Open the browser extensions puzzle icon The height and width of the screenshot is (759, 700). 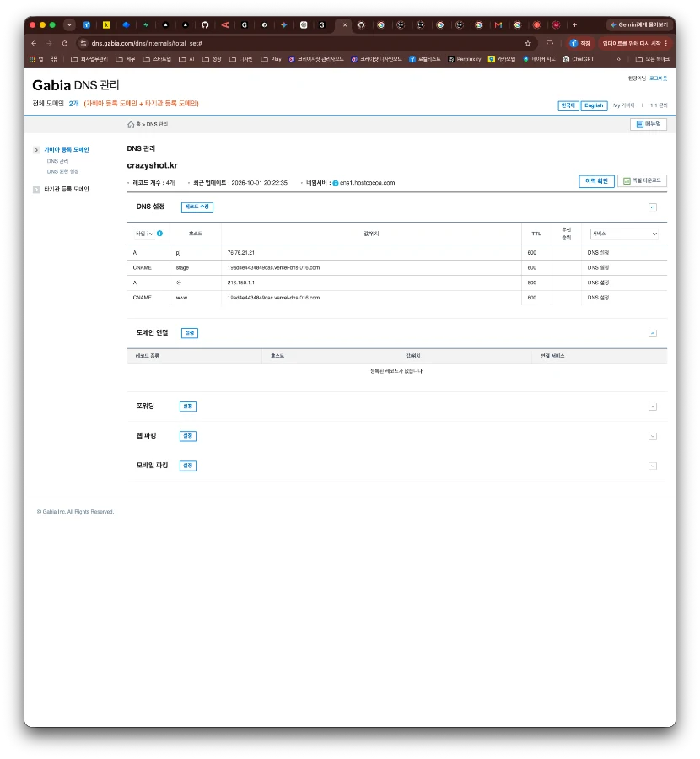point(549,44)
